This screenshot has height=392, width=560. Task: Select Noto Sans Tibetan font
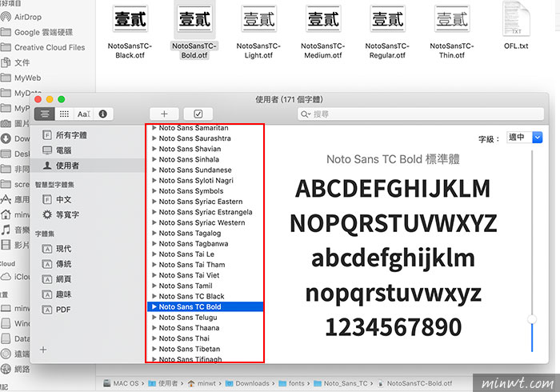[190, 349]
